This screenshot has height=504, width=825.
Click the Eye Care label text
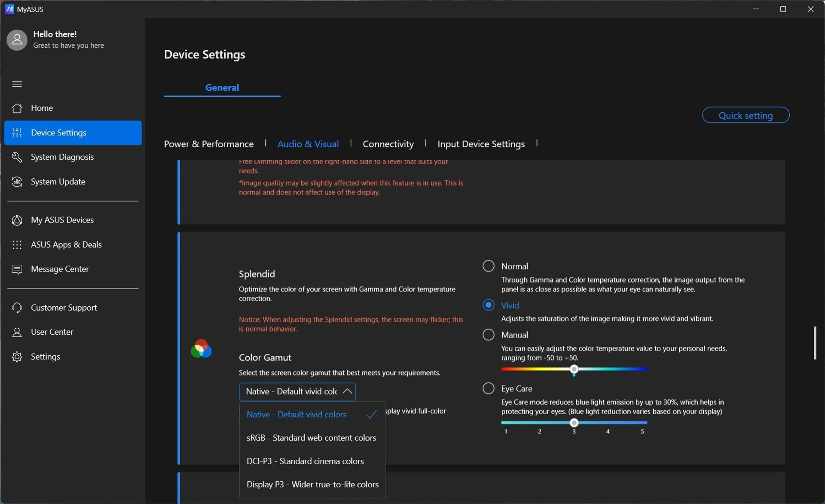point(516,388)
